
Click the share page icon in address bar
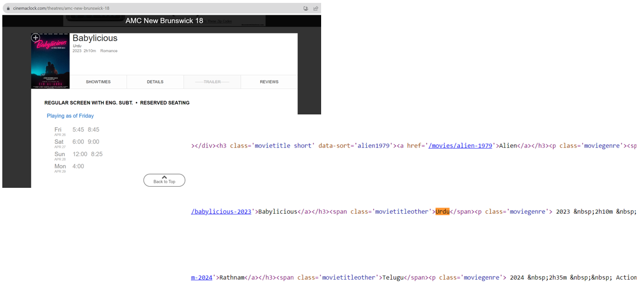(x=315, y=8)
